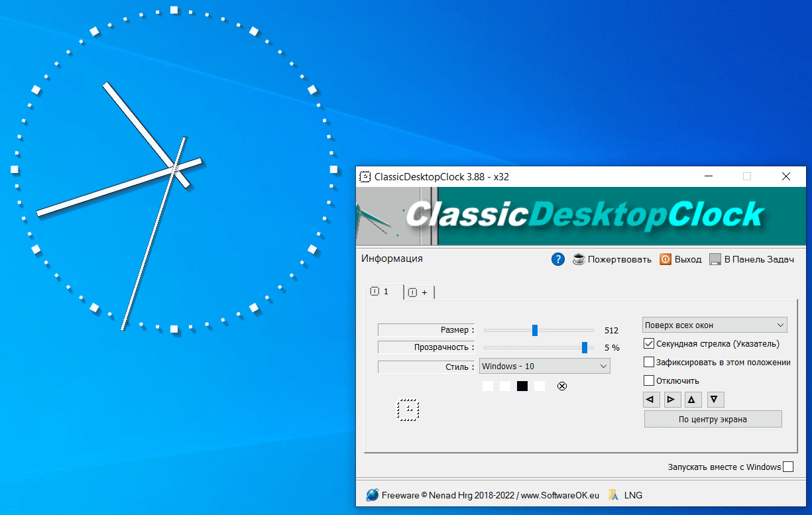Tick the Отключить checkbox

coord(649,381)
